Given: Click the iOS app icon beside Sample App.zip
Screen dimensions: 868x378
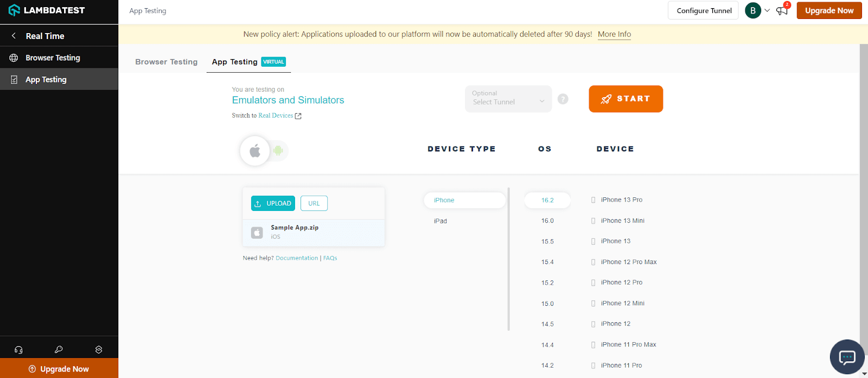Looking at the screenshot, I should click(257, 233).
